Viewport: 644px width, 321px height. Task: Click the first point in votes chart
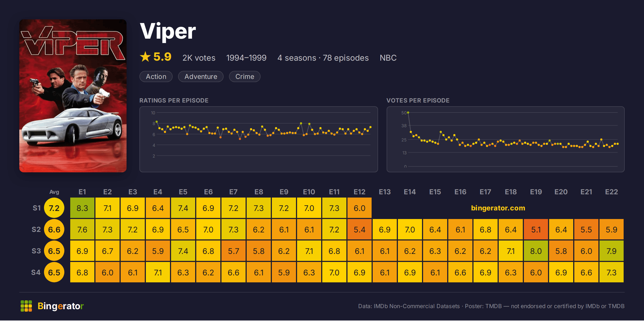(x=408, y=113)
